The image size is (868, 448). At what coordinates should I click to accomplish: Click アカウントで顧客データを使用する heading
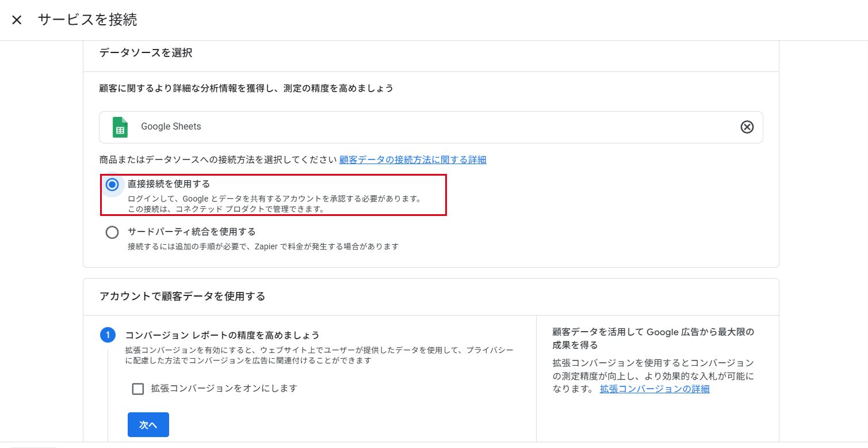point(182,297)
